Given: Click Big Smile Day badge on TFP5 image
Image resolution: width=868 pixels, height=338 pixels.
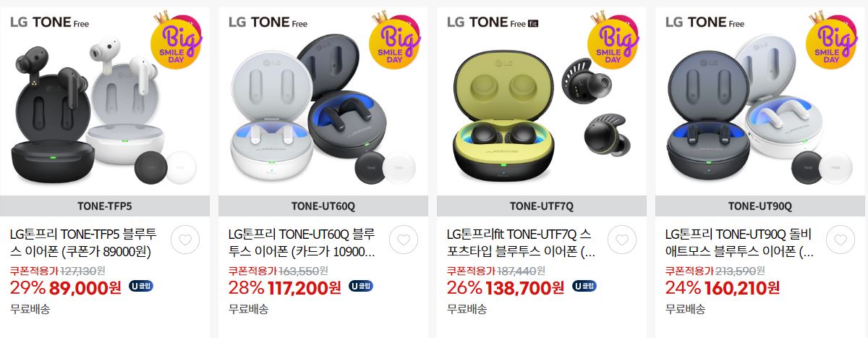Looking at the screenshot, I should [176, 40].
